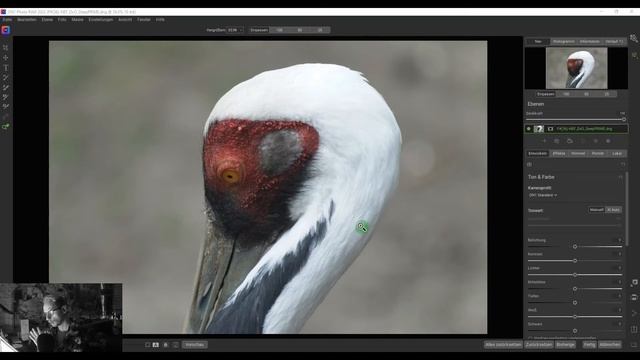The image size is (640, 360).
Task: Switch to the Verlauf tab
Action: [x=614, y=42]
